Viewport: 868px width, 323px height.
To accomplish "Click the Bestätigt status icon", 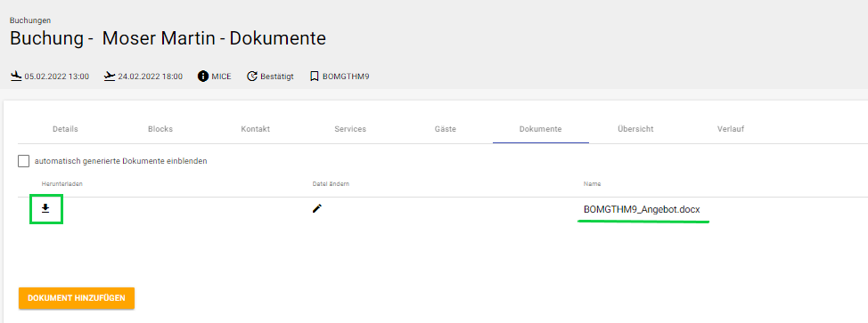I will point(252,77).
